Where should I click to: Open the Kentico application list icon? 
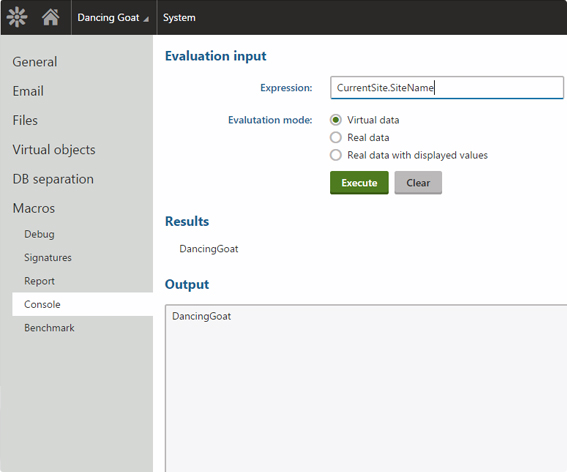click(17, 17)
